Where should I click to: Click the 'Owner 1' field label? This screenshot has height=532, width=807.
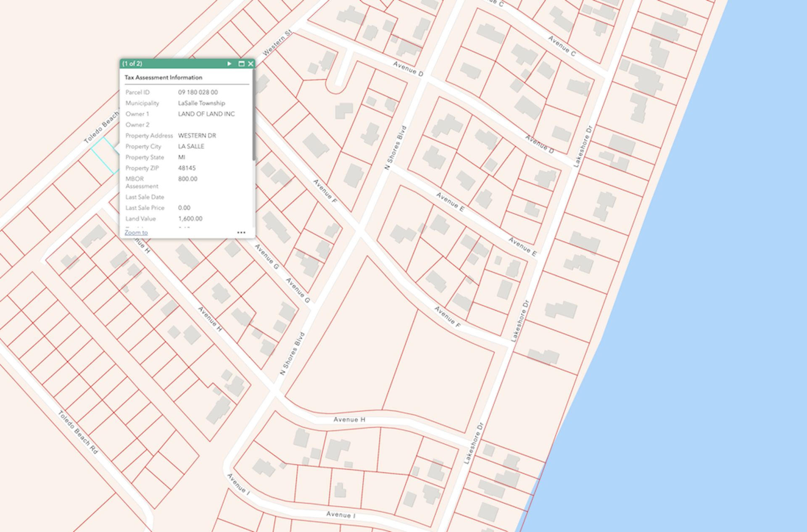pyautogui.click(x=137, y=114)
